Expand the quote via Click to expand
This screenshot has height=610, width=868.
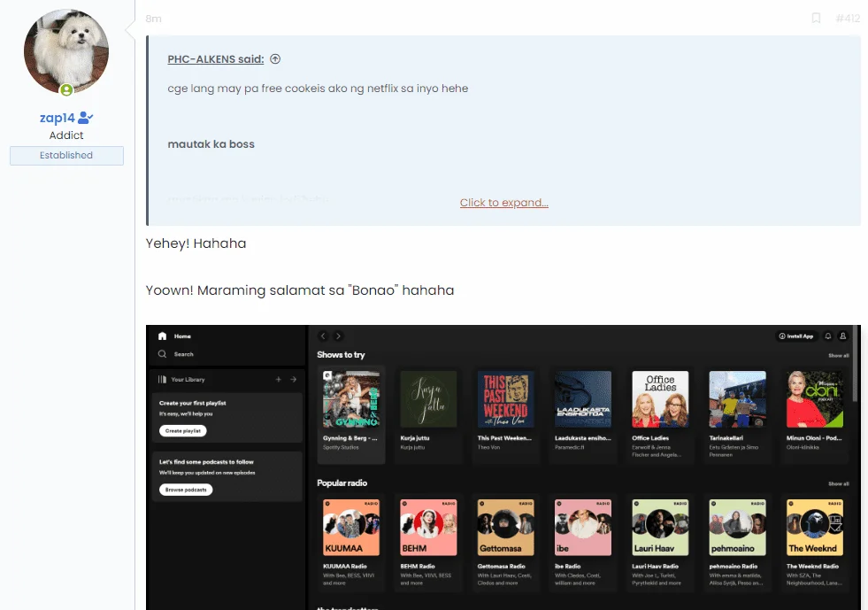coord(503,203)
